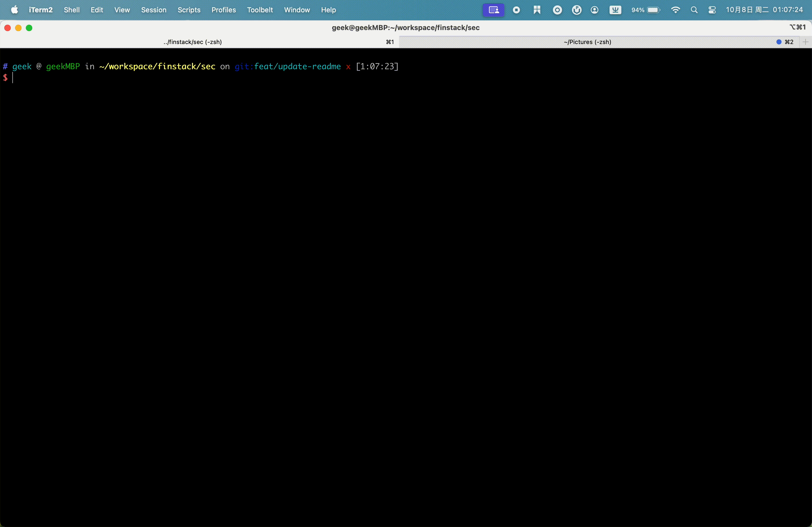
Task: Click the round badge menu bar icon
Action: tap(577, 10)
